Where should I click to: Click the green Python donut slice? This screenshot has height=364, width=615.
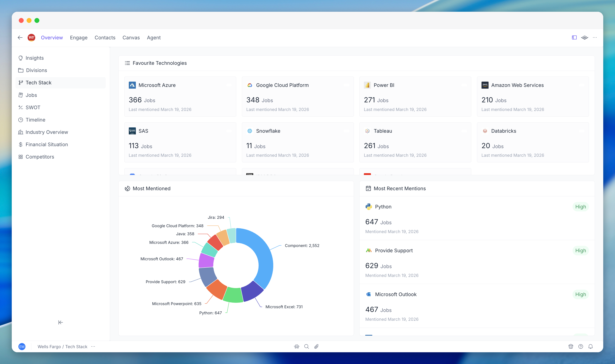click(x=233, y=295)
